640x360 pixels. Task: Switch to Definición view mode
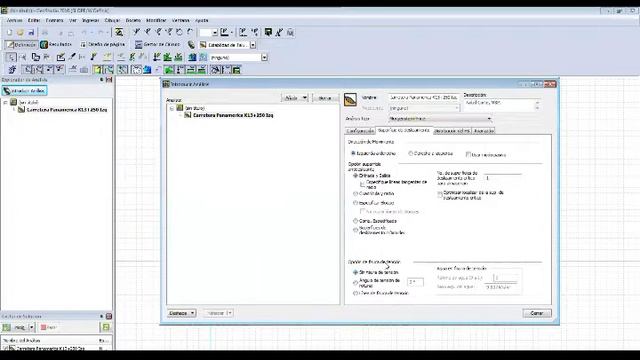click(21, 44)
